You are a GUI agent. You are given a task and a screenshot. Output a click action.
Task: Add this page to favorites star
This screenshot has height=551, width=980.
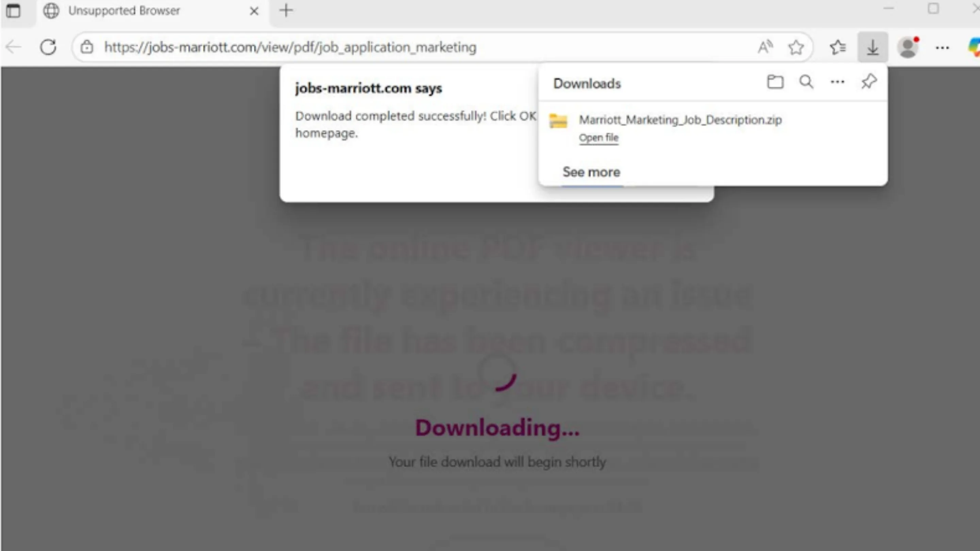pyautogui.click(x=796, y=47)
